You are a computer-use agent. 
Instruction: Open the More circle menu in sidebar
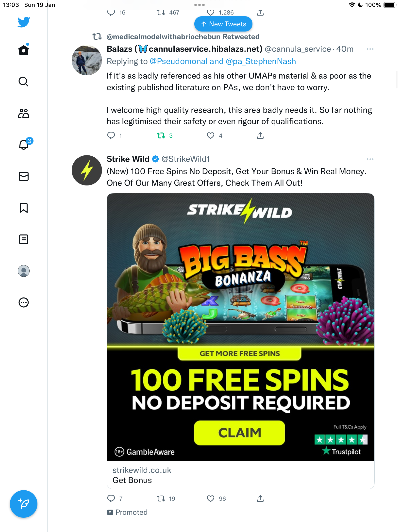tap(24, 302)
